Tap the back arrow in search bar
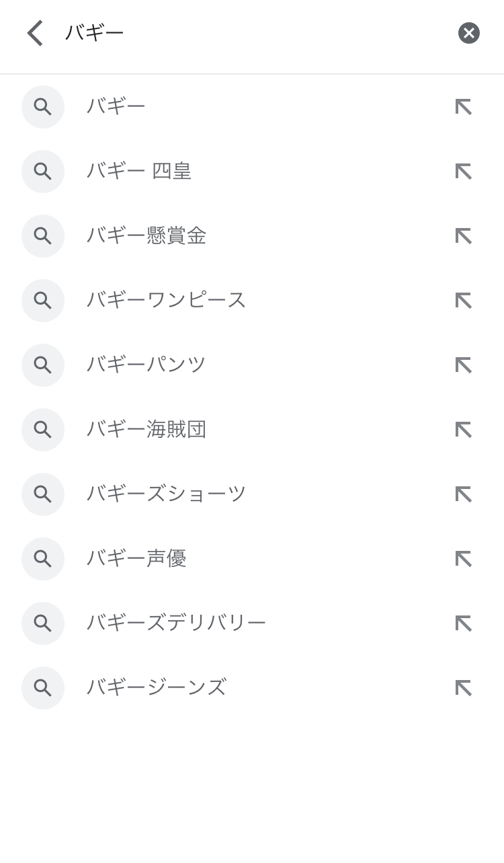504x863 pixels. tap(35, 33)
